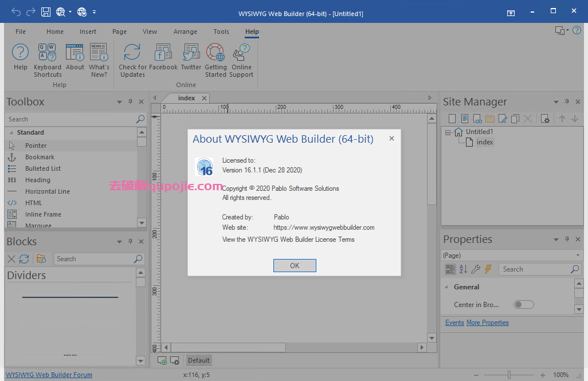
Task: Open the Blocks panel options arrow
Action: tap(119, 242)
